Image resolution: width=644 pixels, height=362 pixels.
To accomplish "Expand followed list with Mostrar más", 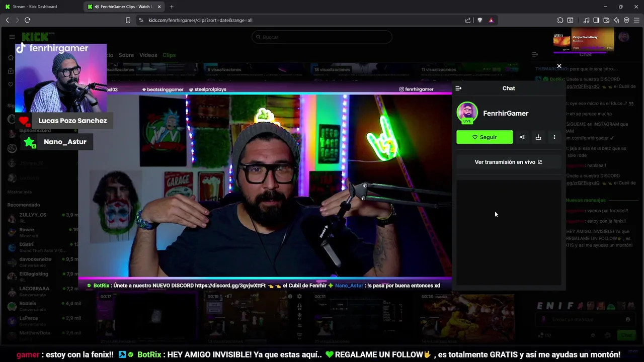I will [x=20, y=192].
